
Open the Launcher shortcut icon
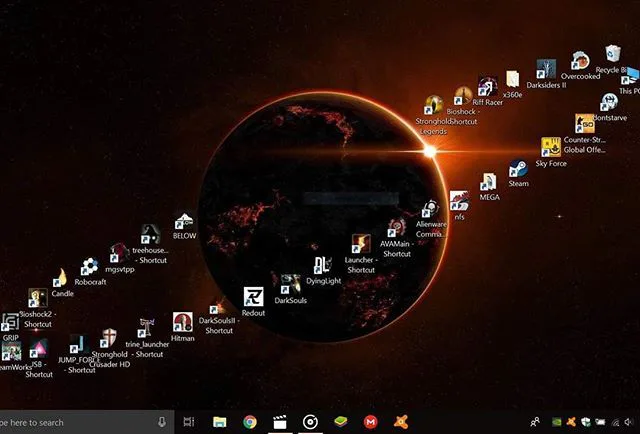361,244
